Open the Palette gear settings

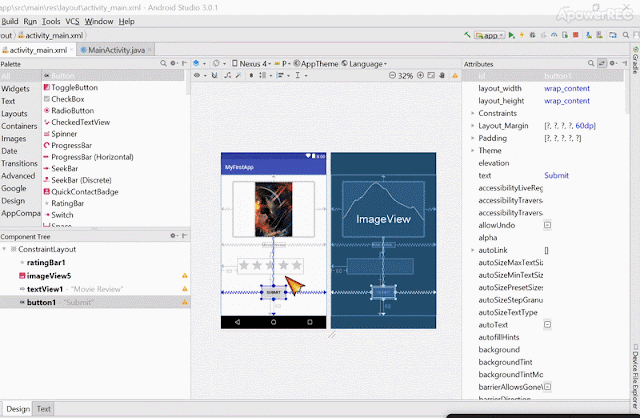(x=173, y=63)
